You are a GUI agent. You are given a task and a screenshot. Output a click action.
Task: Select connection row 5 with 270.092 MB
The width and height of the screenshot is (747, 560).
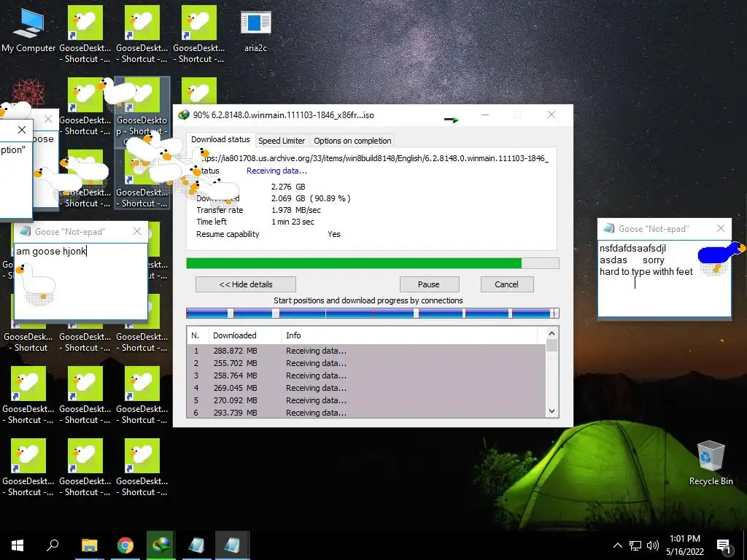click(367, 400)
